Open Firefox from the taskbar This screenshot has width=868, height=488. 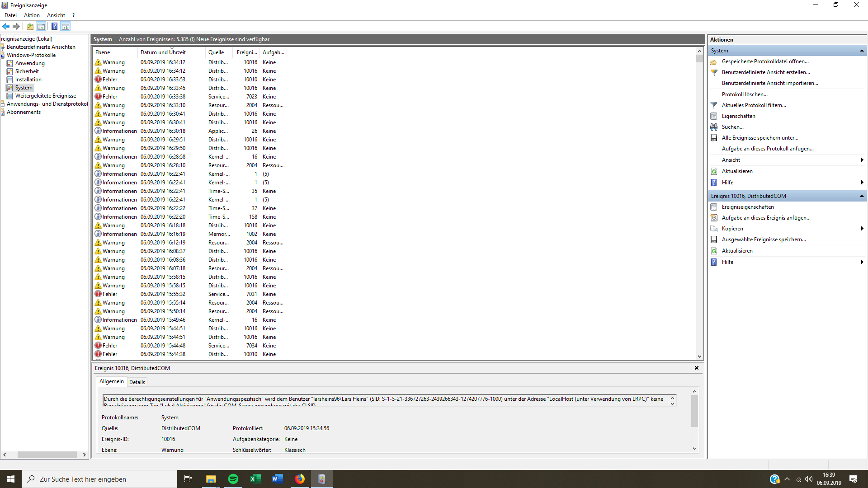300,479
